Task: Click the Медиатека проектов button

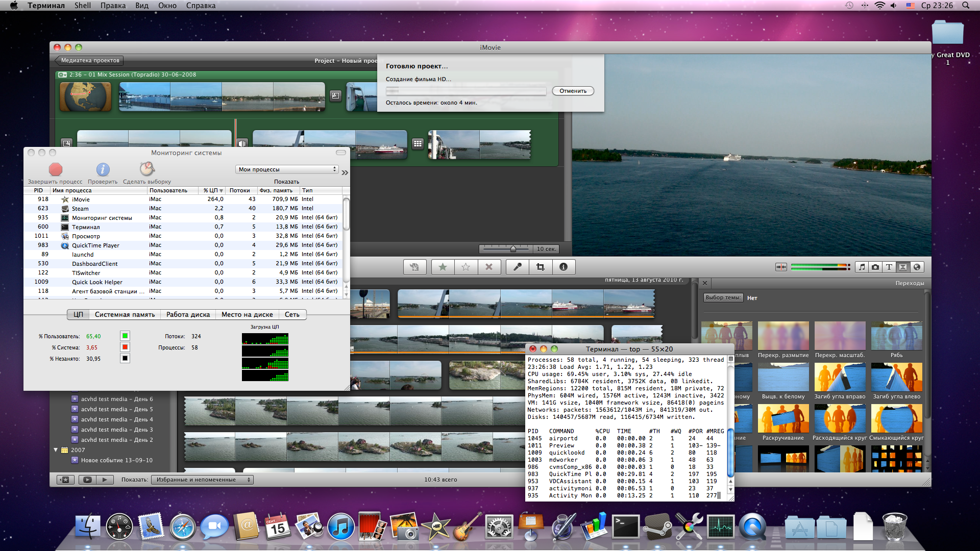Action: pos(89,60)
